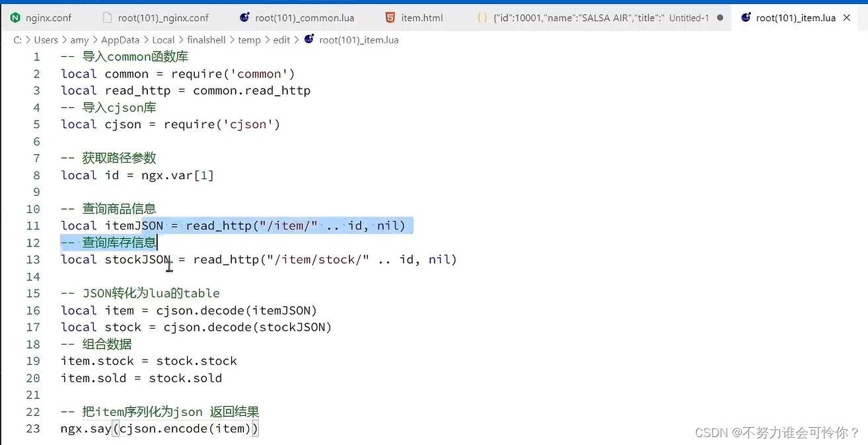
Task: Click the nginx icon on nginx.conf tab
Action: [15, 18]
